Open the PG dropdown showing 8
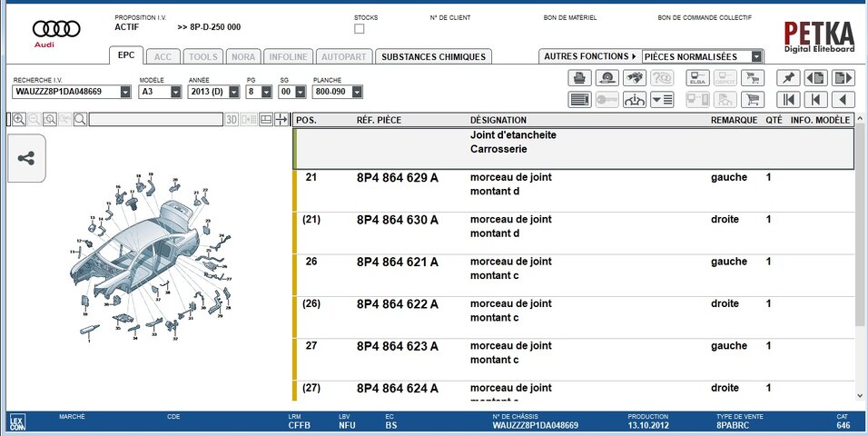 [266, 92]
